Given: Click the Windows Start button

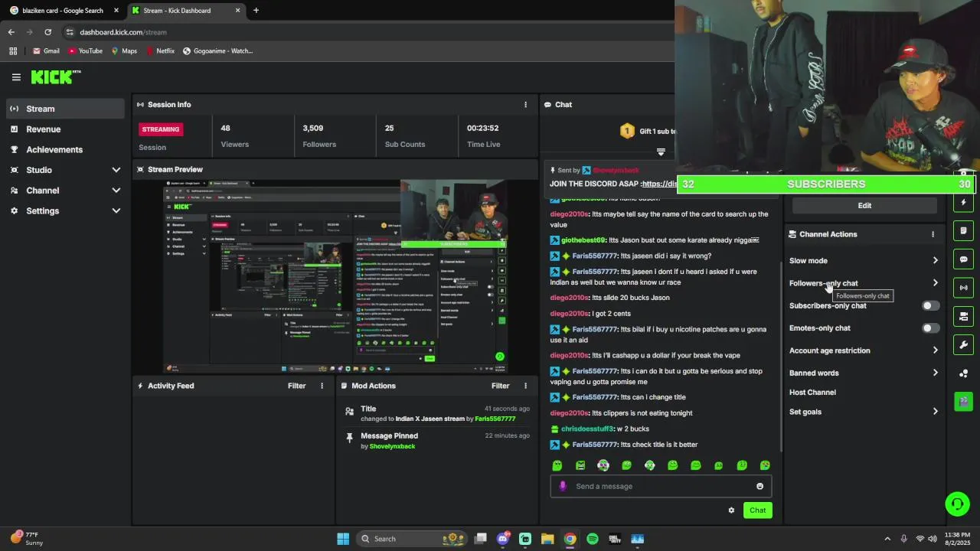Looking at the screenshot, I should pyautogui.click(x=343, y=539).
